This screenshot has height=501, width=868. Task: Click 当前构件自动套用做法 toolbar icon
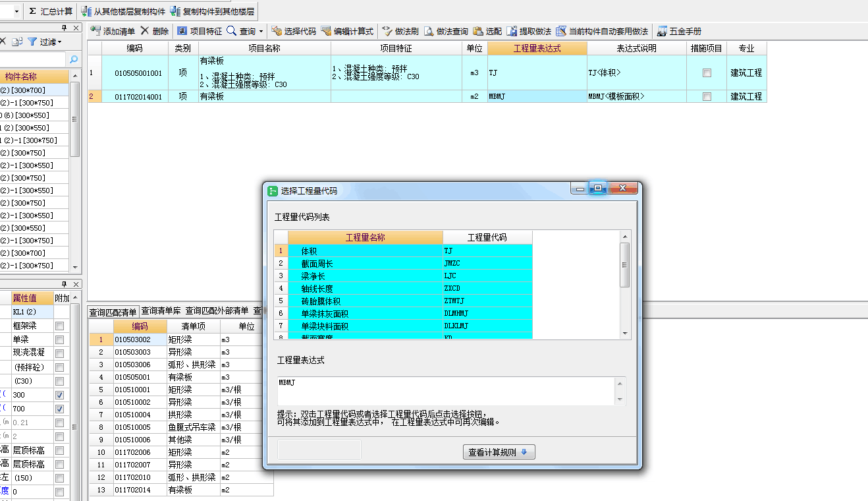coord(561,31)
